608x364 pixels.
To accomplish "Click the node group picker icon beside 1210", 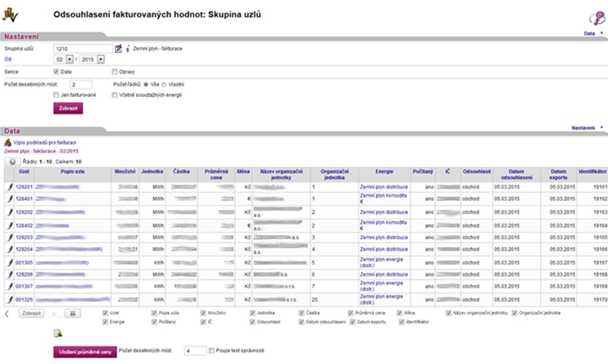I will pos(118,48).
